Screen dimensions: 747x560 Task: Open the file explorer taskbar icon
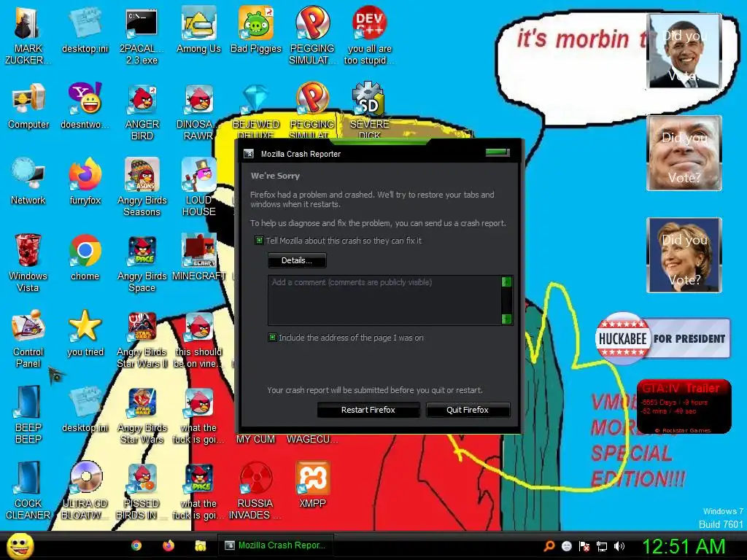pos(201,545)
